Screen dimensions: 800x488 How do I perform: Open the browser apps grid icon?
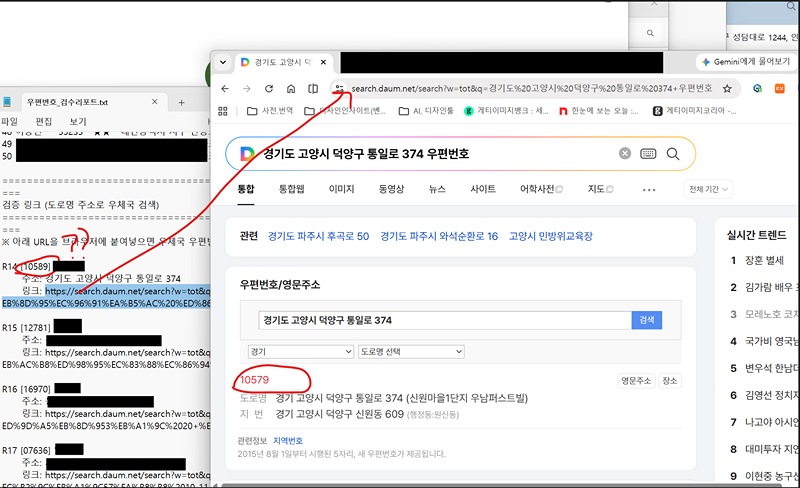point(223,111)
